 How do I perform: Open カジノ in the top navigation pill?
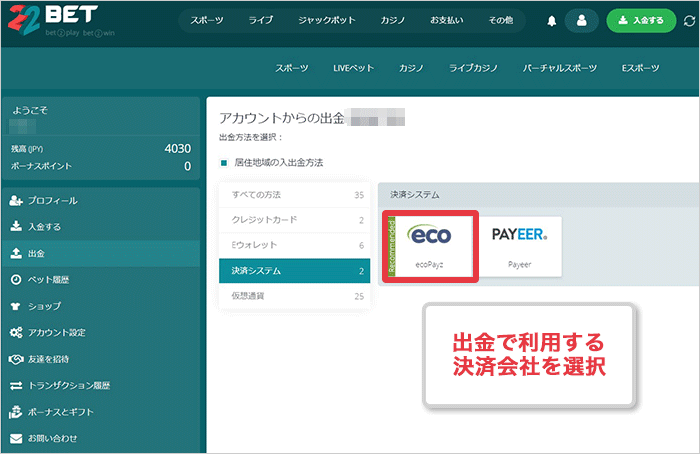click(x=393, y=21)
